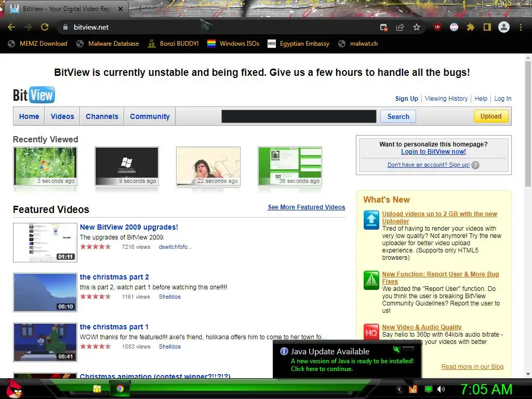The width and height of the screenshot is (532, 399).
Task: Open Windows ISOs bookmark
Action: [x=233, y=44]
